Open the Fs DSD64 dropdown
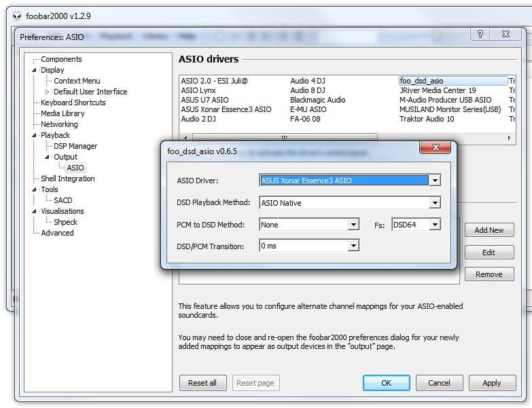The image size is (532, 408). click(435, 224)
